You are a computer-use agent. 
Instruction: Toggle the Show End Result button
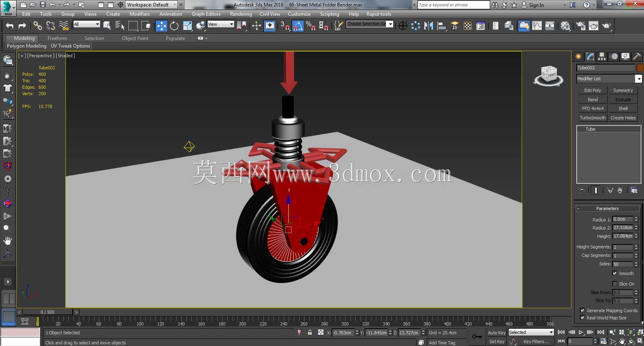(596, 190)
